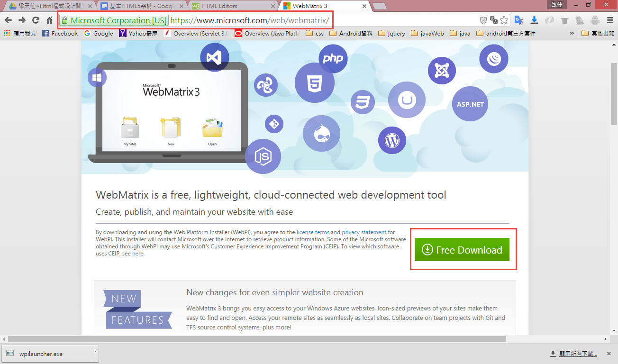
Task: Open the Chrome hamburger menu
Action: (x=610, y=20)
